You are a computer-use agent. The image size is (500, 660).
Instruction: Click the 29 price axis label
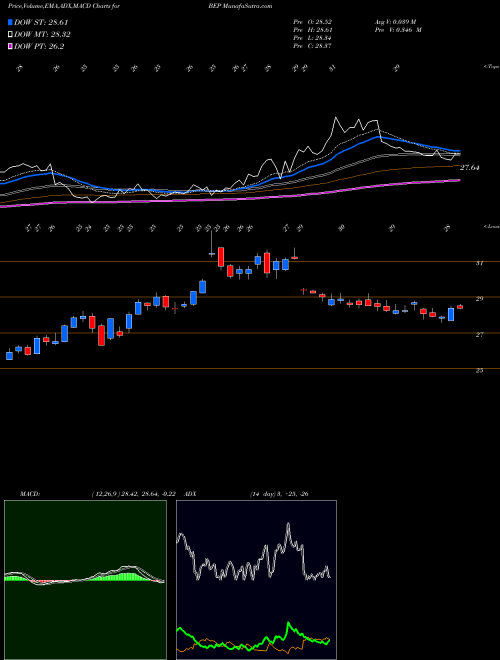coord(479,299)
